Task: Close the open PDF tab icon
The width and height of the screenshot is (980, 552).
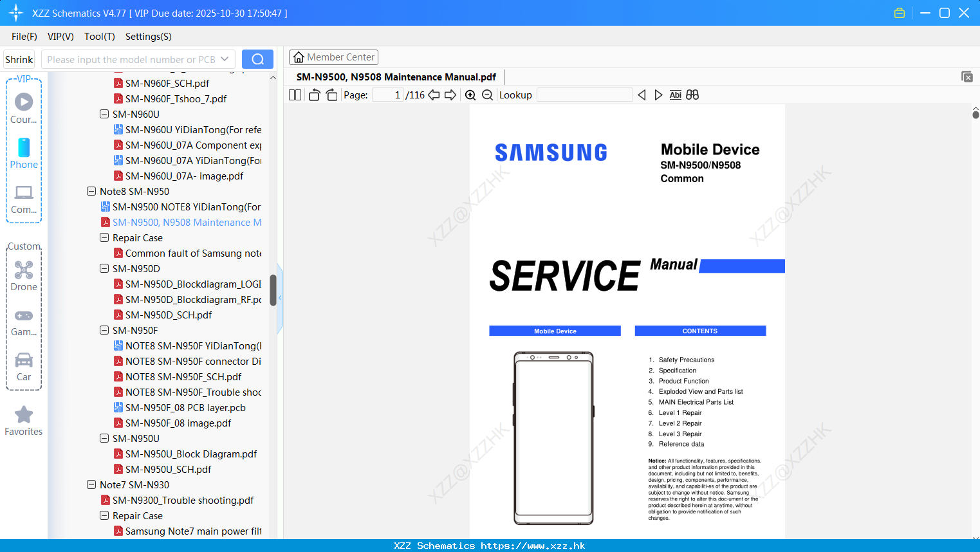Action: tap(966, 77)
